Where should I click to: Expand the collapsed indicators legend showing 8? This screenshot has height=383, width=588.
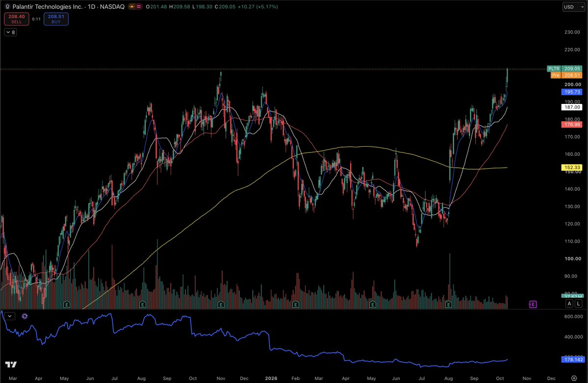(x=10, y=32)
